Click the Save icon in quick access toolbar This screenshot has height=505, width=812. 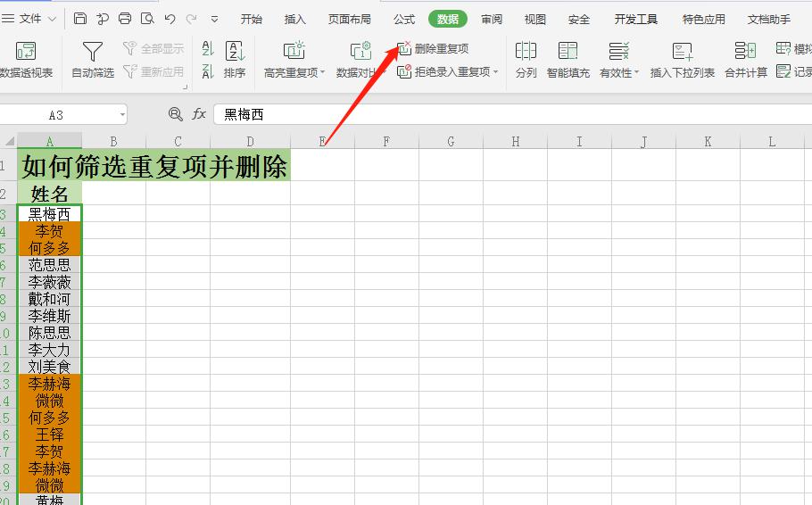[80, 19]
